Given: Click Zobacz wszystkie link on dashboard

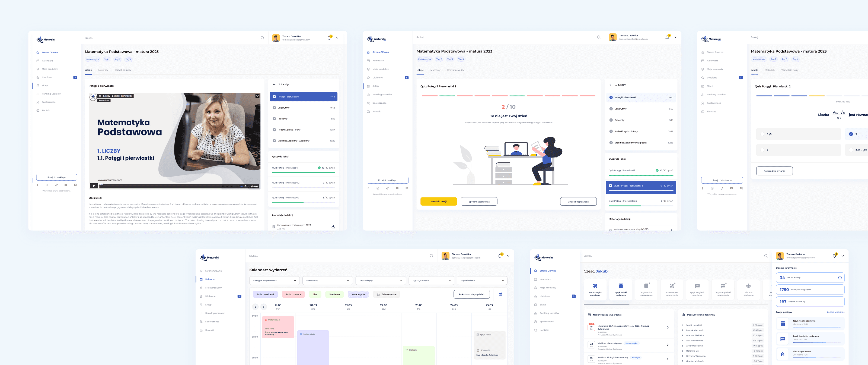Looking at the screenshot, I should tap(836, 312).
